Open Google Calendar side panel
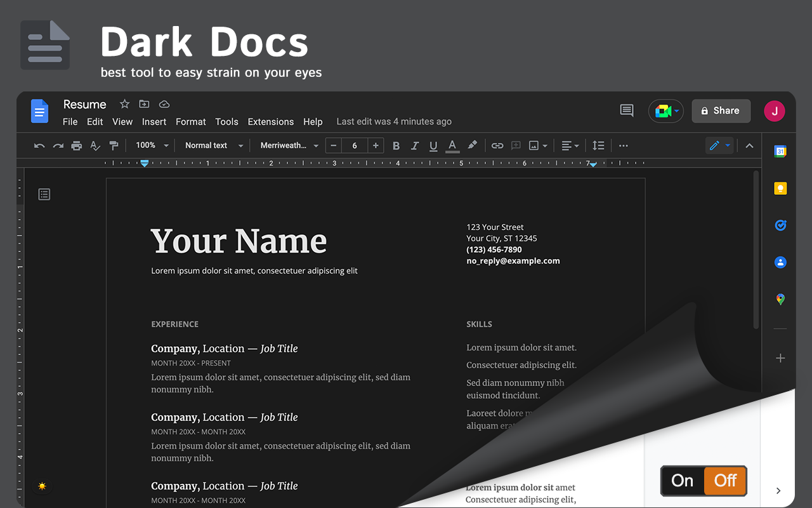This screenshot has height=508, width=812. pyautogui.click(x=780, y=151)
